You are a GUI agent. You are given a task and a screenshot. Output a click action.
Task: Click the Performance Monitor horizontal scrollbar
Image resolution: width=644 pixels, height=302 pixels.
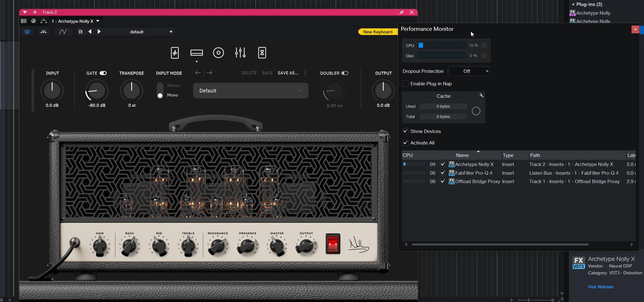pos(500,244)
